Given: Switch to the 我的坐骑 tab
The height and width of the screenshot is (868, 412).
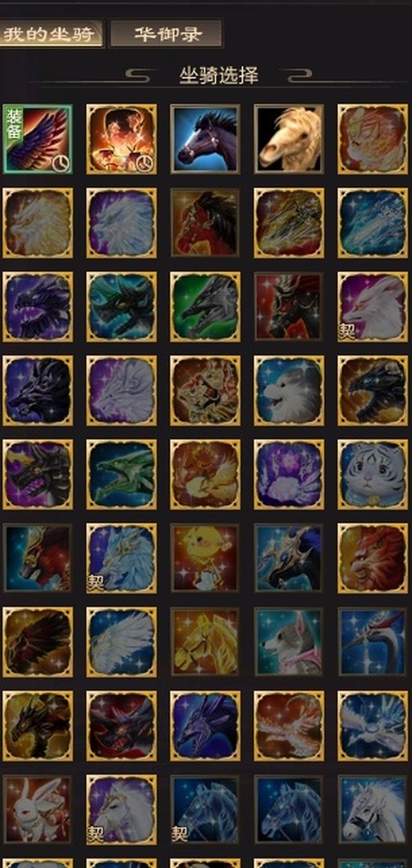Looking at the screenshot, I should [x=51, y=34].
